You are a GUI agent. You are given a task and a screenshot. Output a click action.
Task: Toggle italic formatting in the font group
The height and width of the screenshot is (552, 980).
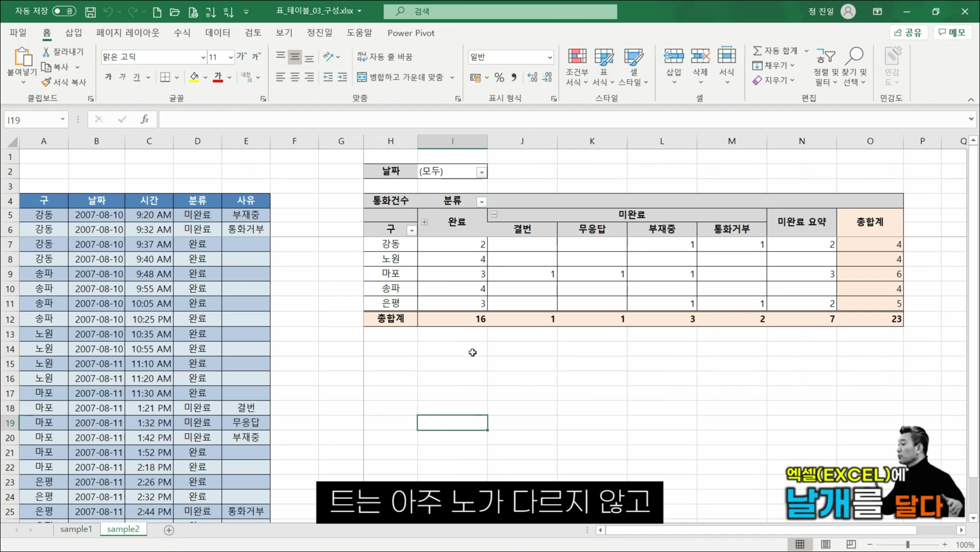tap(122, 77)
